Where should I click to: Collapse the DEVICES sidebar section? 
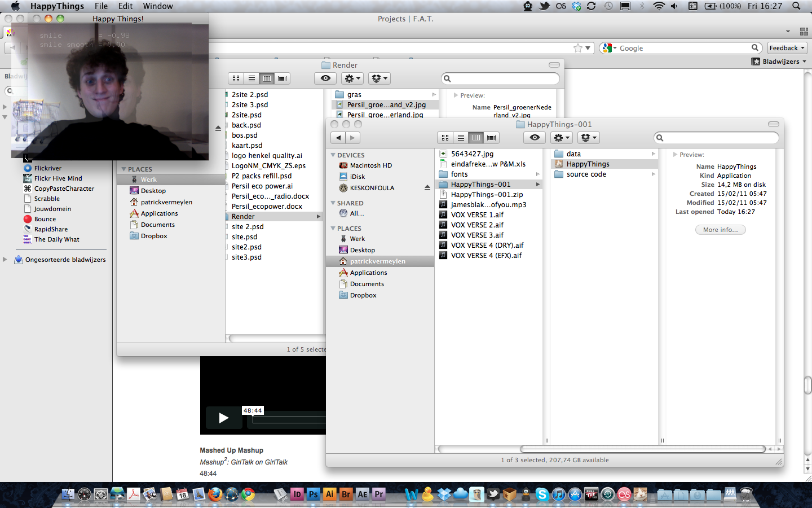point(333,155)
